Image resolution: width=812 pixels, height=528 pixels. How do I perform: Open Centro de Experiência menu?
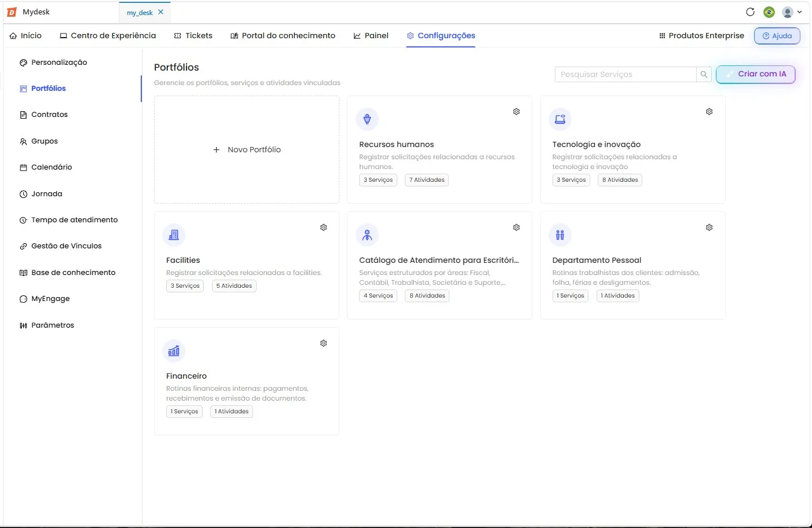tap(108, 36)
